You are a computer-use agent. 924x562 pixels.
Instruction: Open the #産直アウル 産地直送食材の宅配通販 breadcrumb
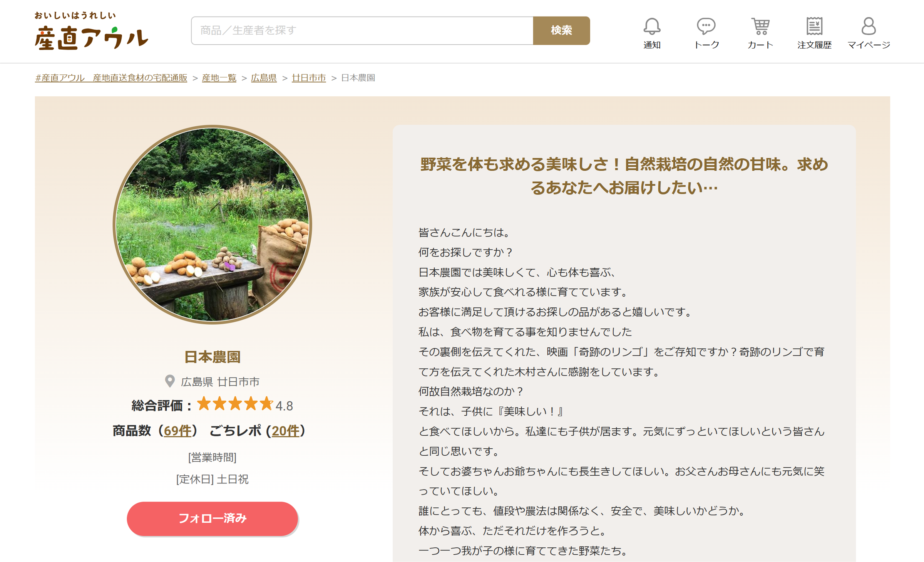coord(111,78)
